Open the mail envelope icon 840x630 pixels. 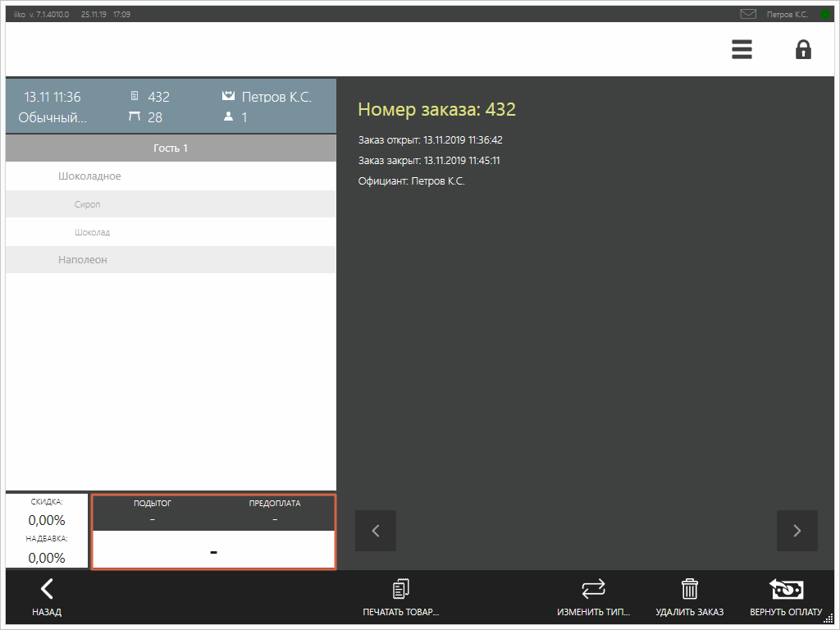coord(748,14)
